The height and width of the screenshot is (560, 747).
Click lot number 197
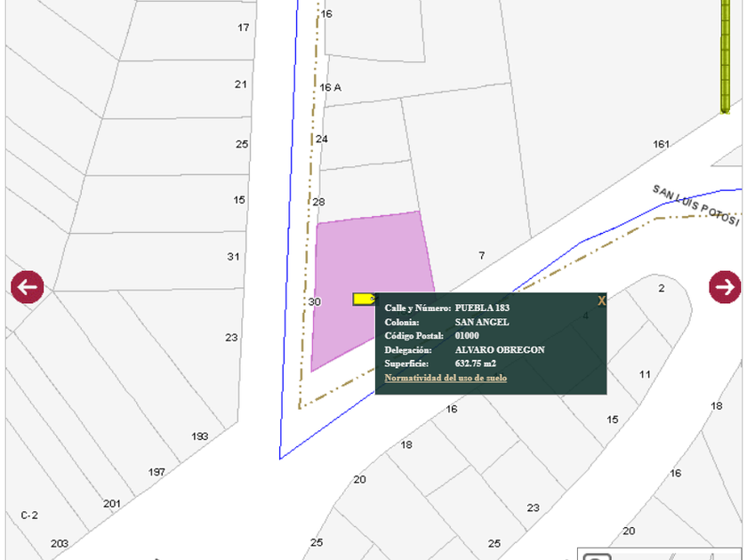(x=157, y=472)
